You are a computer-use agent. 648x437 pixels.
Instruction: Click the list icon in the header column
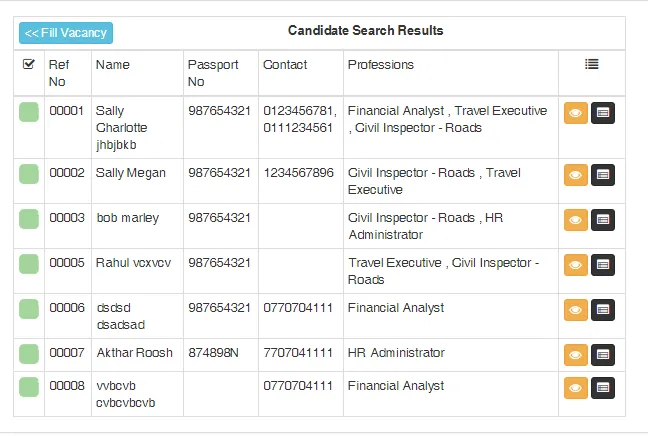tap(591, 64)
